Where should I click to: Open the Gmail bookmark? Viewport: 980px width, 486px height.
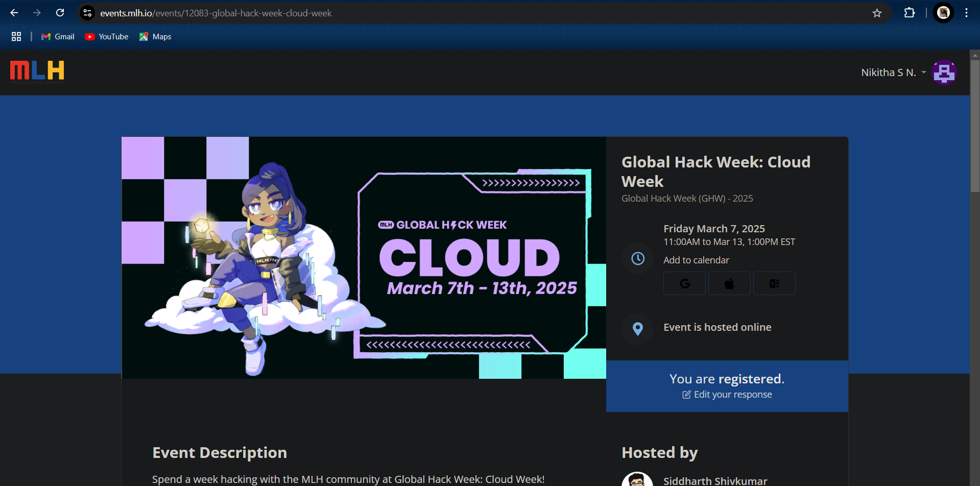point(58,37)
